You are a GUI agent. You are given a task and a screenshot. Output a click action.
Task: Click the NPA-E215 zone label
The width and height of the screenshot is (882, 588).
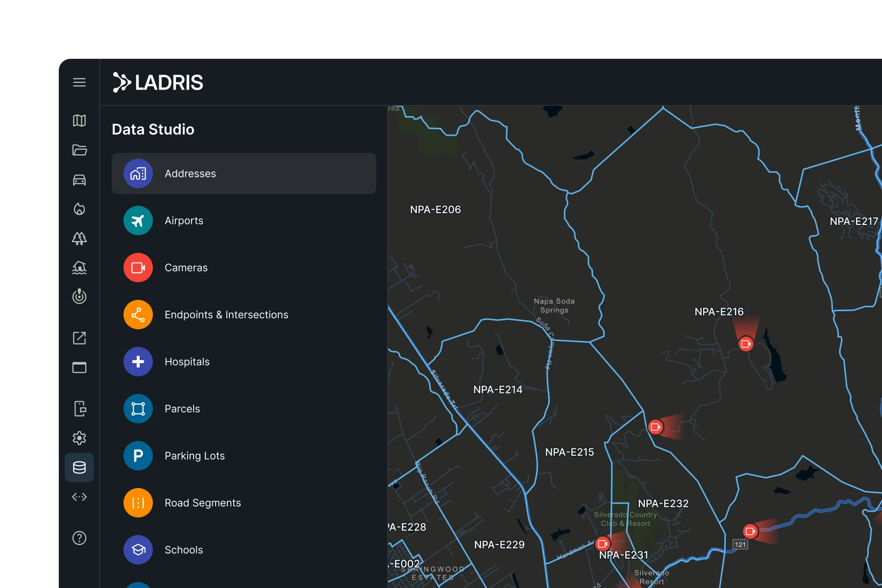[x=569, y=452]
